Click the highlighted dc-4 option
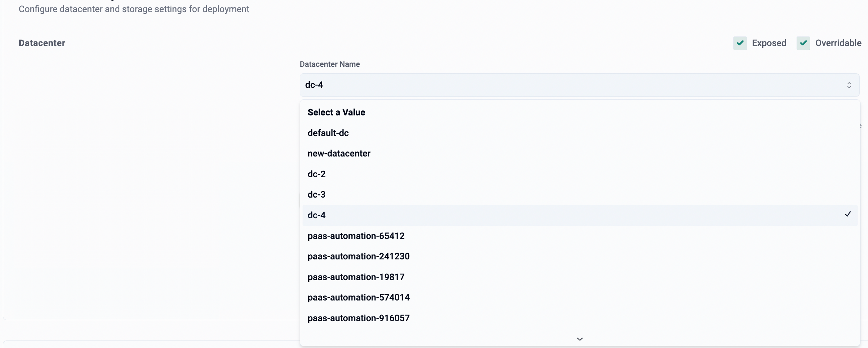This screenshot has height=348, width=868. point(316,215)
